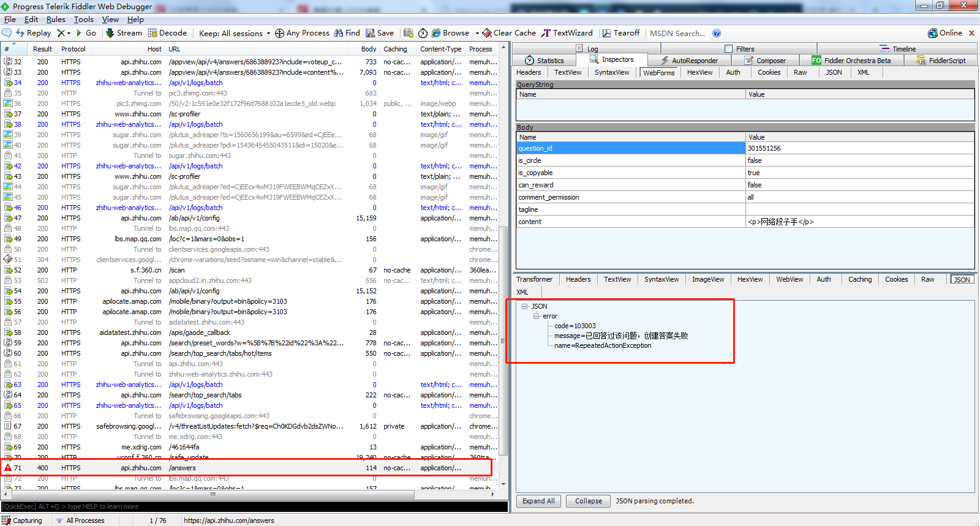Sort sessions by Result column
The width and height of the screenshot is (980, 526).
point(42,49)
